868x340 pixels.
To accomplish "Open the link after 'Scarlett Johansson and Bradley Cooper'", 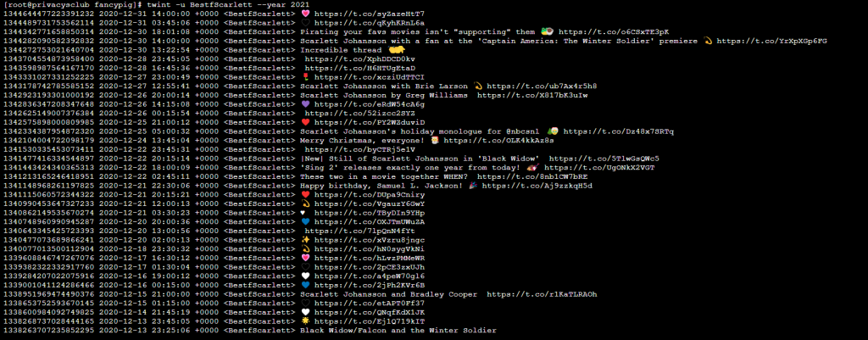I will [542, 294].
